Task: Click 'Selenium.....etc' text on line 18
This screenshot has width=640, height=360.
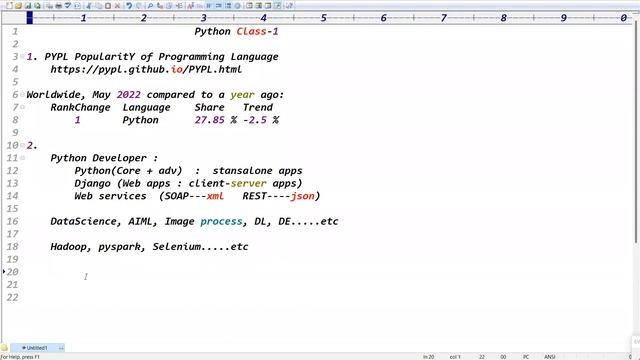Action: tap(200, 247)
